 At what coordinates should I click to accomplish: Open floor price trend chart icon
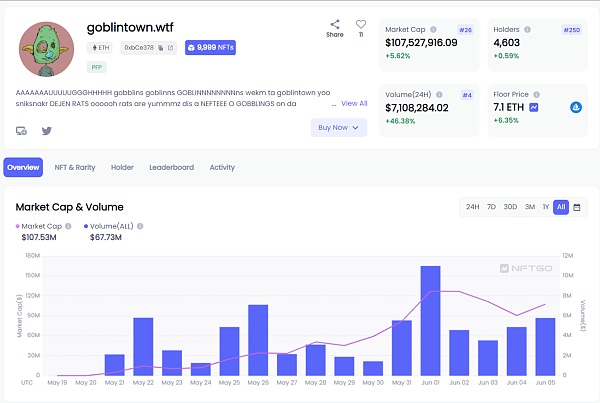coord(534,108)
